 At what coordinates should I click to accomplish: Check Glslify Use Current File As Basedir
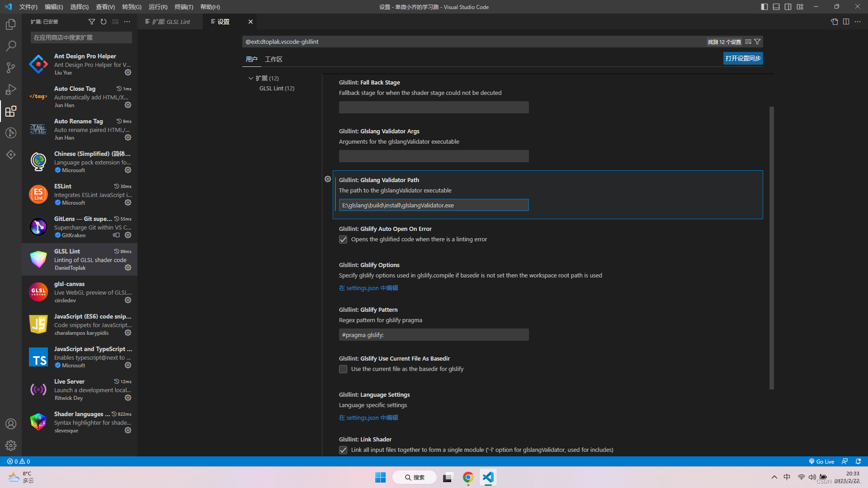tap(343, 369)
